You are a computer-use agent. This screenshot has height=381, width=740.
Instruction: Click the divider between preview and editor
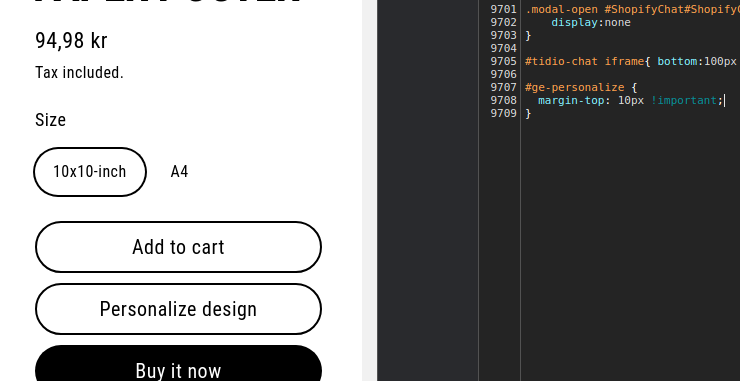pyautogui.click(x=370, y=190)
